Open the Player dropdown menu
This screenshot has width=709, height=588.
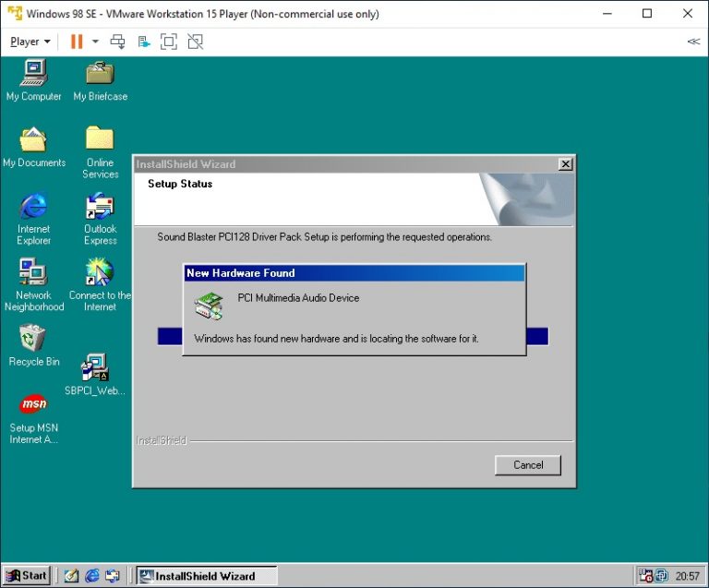pyautogui.click(x=30, y=42)
